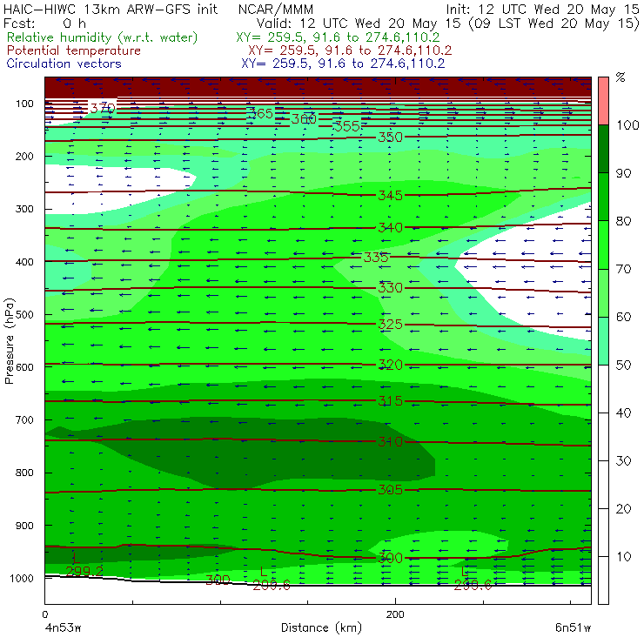This screenshot has width=644, height=644.
Task: Click the '80' label on the colorbar
Action: [x=623, y=221]
